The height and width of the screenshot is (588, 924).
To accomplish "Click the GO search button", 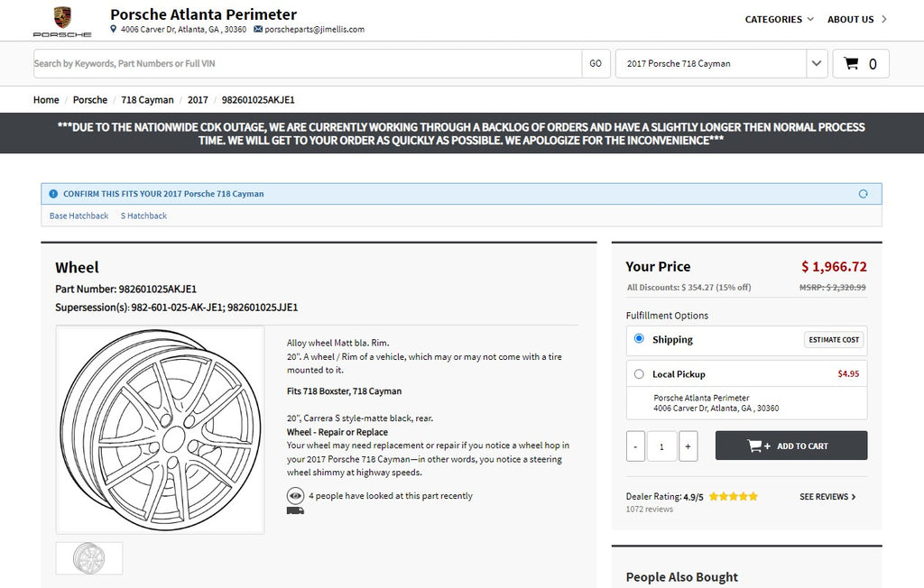I will (x=596, y=64).
